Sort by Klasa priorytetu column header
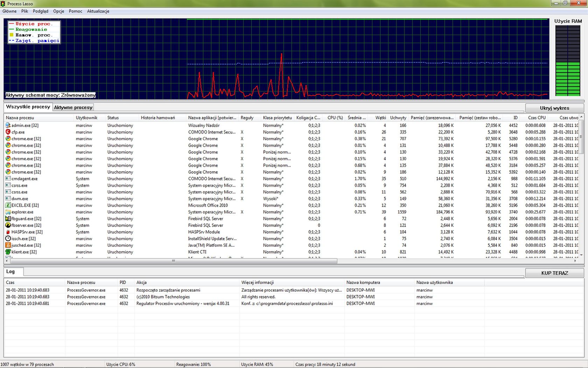The width and height of the screenshot is (588, 368). click(x=278, y=118)
